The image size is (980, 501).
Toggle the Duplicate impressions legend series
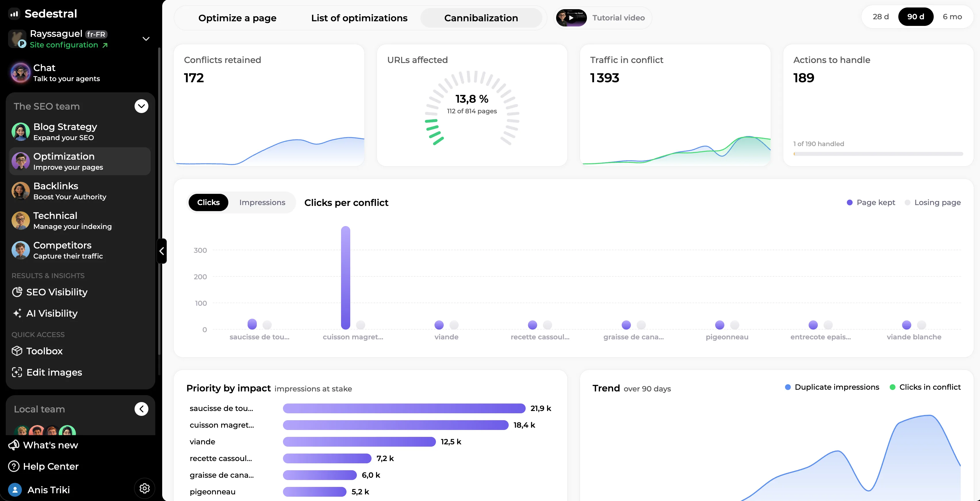click(x=832, y=387)
